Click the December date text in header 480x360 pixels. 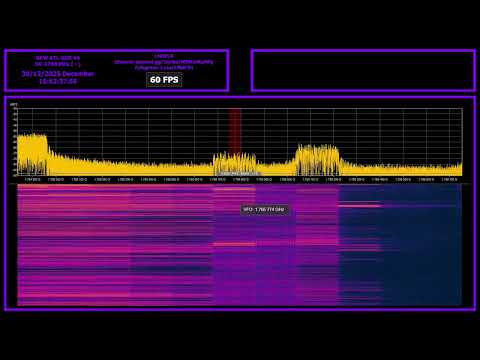[x=58, y=74]
